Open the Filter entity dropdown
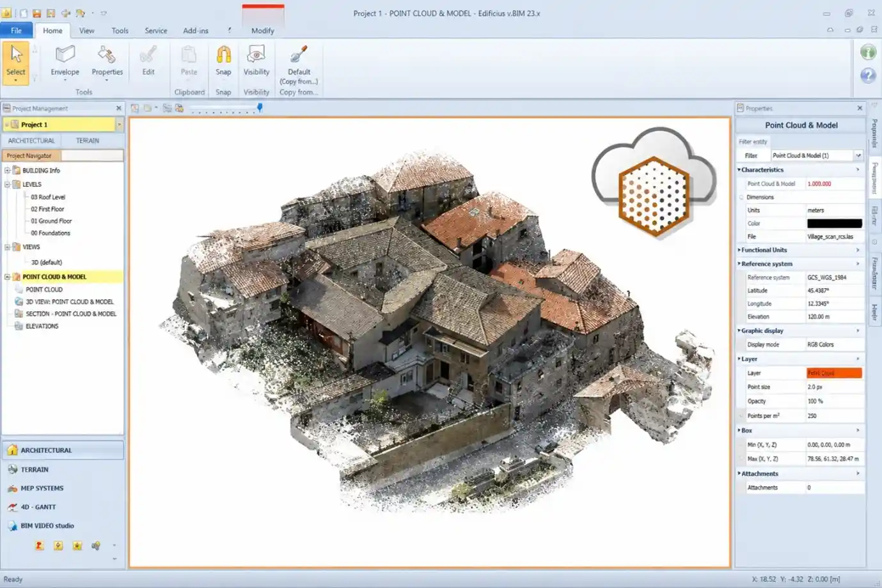Image resolution: width=882 pixels, height=588 pixels. [x=858, y=155]
